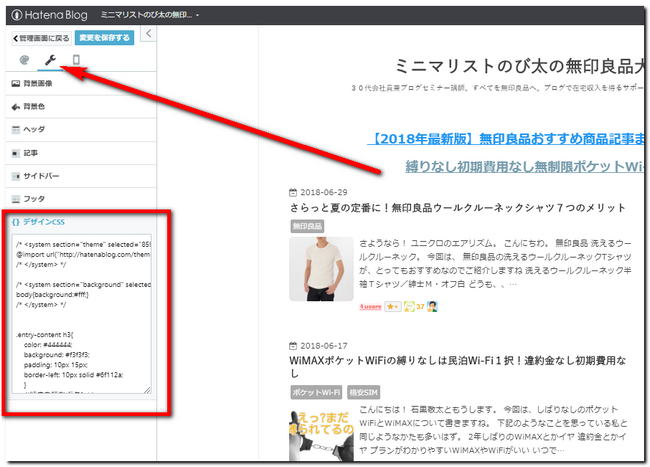Click the date 2018-06-17
Image resolution: width=650 pixels, height=467 pixels.
coord(324,346)
